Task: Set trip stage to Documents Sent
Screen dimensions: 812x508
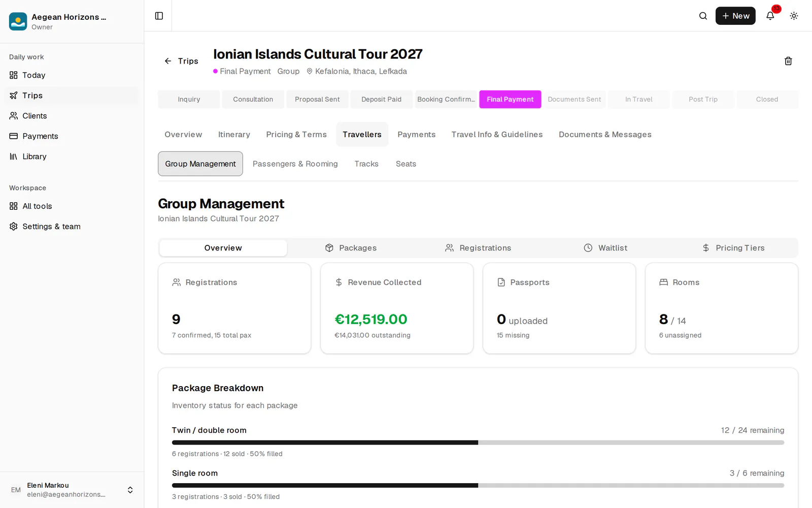Action: click(x=574, y=100)
